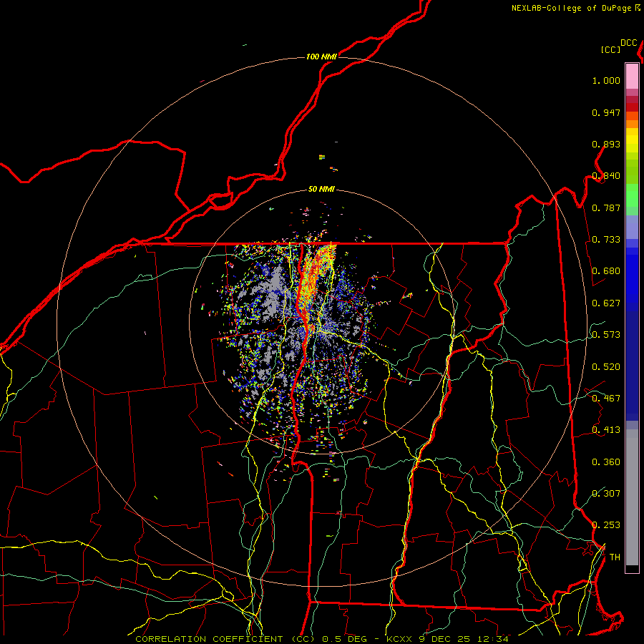644x644 pixels.
Task: Click the 0.467 scale value
Action: (606, 399)
